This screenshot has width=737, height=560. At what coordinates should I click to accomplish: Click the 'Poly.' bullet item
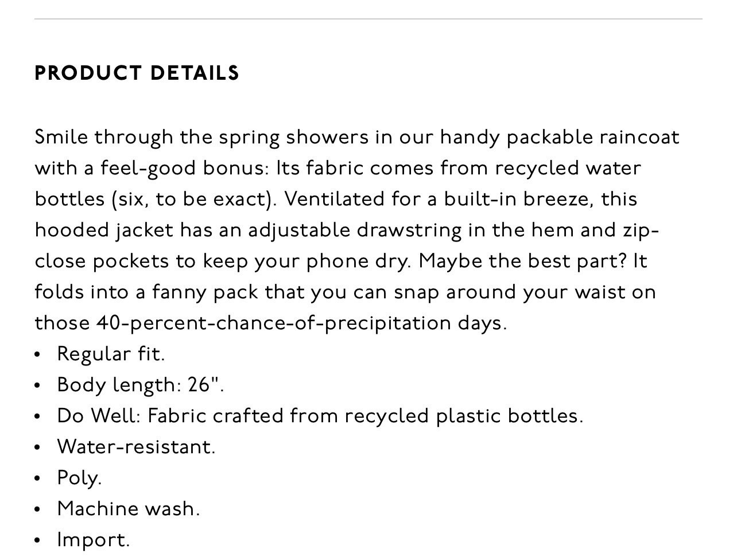coord(79,477)
